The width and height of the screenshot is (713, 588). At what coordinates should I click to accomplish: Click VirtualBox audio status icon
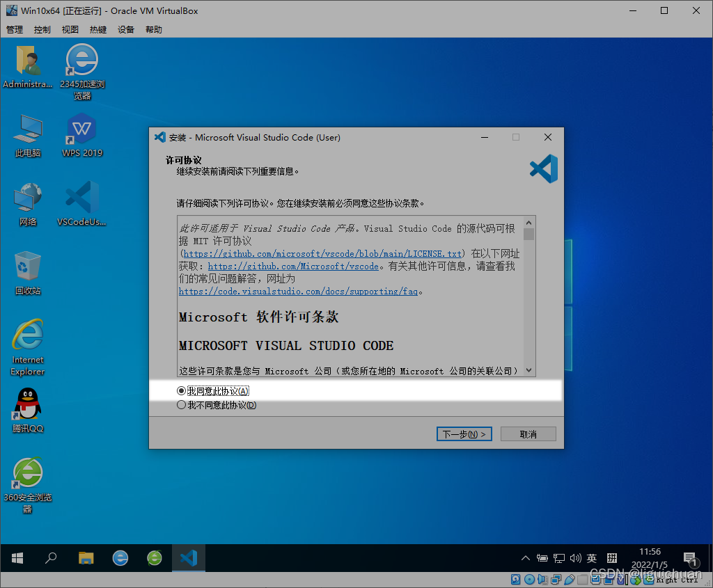pos(542,580)
